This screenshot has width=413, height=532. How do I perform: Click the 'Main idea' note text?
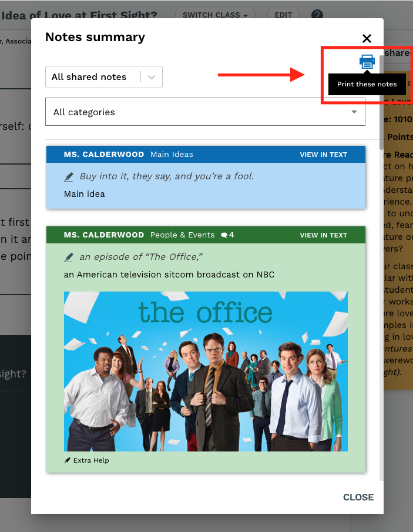click(x=85, y=194)
